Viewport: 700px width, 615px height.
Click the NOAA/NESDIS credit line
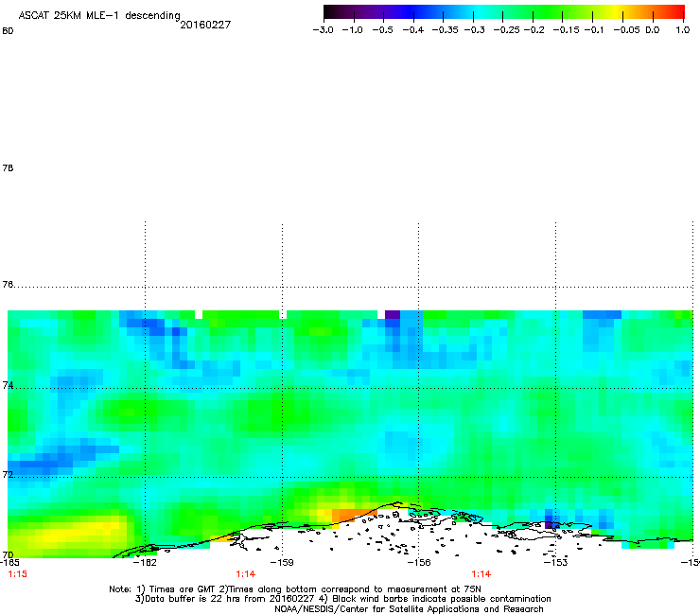pos(409,609)
